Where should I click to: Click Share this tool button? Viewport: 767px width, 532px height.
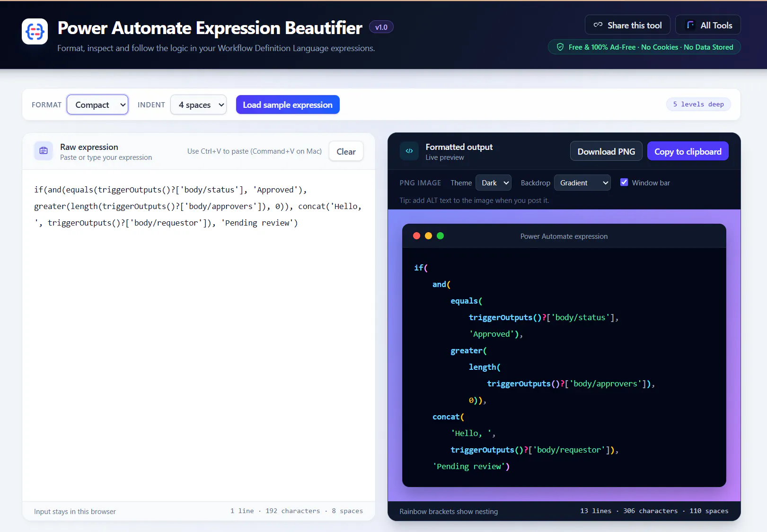pos(627,25)
